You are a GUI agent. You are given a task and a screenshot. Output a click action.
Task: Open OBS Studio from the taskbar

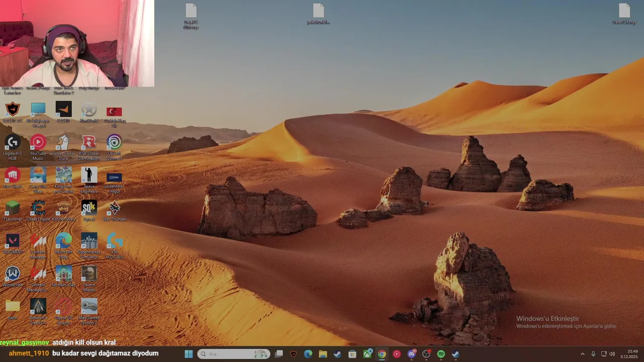(427, 354)
